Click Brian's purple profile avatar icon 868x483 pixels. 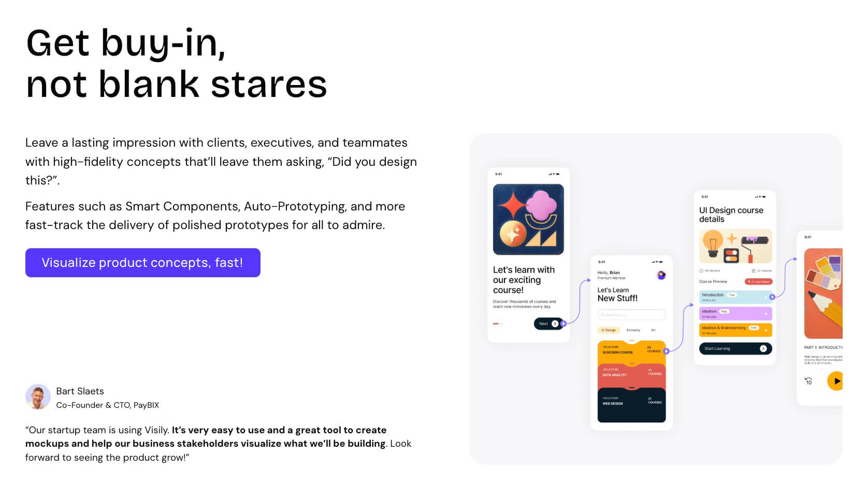pyautogui.click(x=661, y=275)
